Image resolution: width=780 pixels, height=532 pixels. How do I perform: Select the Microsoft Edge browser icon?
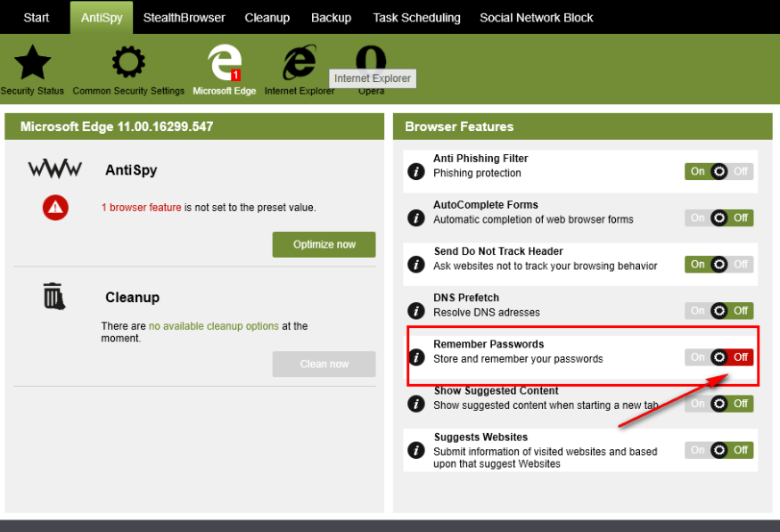click(225, 62)
